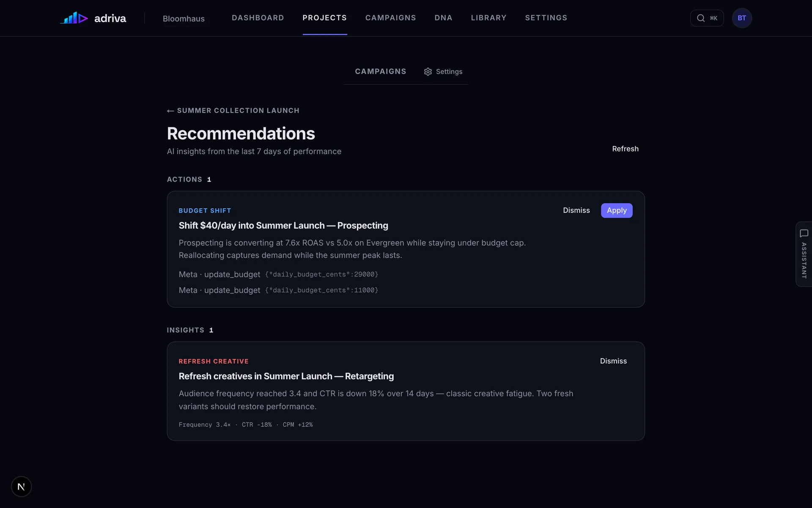812x508 pixels.
Task: Select the Campaigns sub-tab
Action: click(381, 72)
